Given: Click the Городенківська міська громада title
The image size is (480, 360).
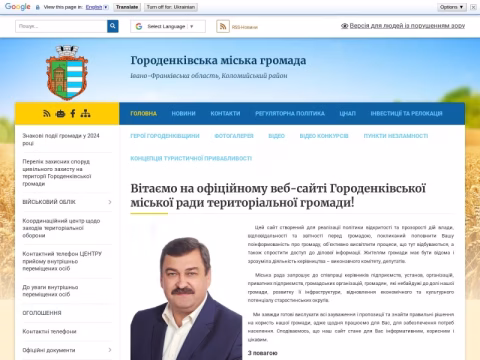Looking at the screenshot, I should click(218, 60).
